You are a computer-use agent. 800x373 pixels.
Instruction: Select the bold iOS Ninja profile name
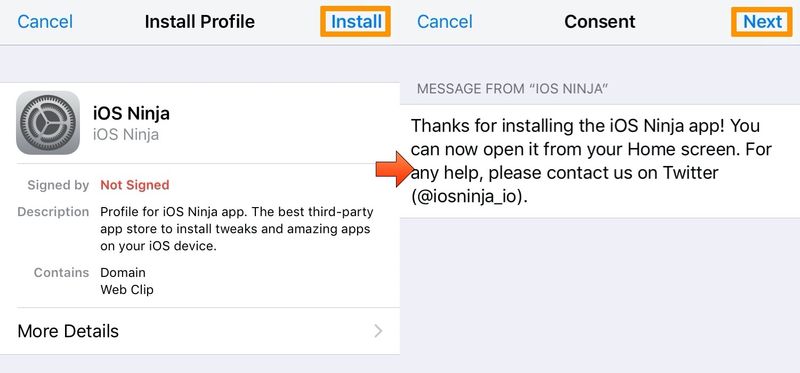pos(131,113)
